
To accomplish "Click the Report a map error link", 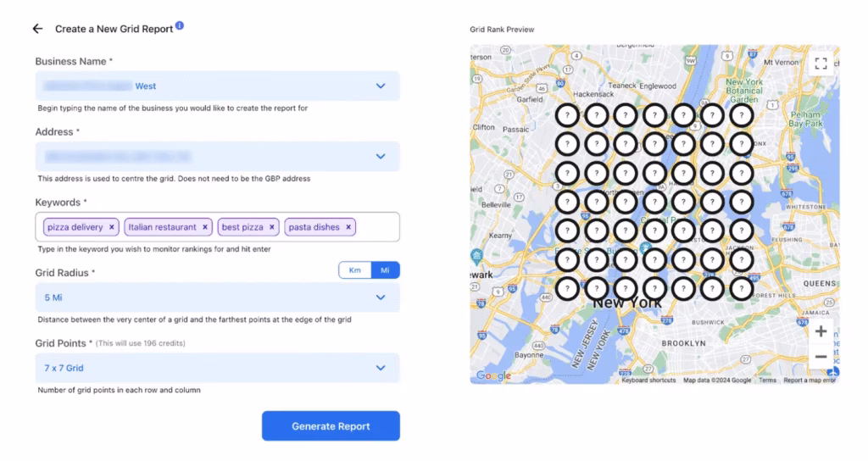I will point(809,380).
